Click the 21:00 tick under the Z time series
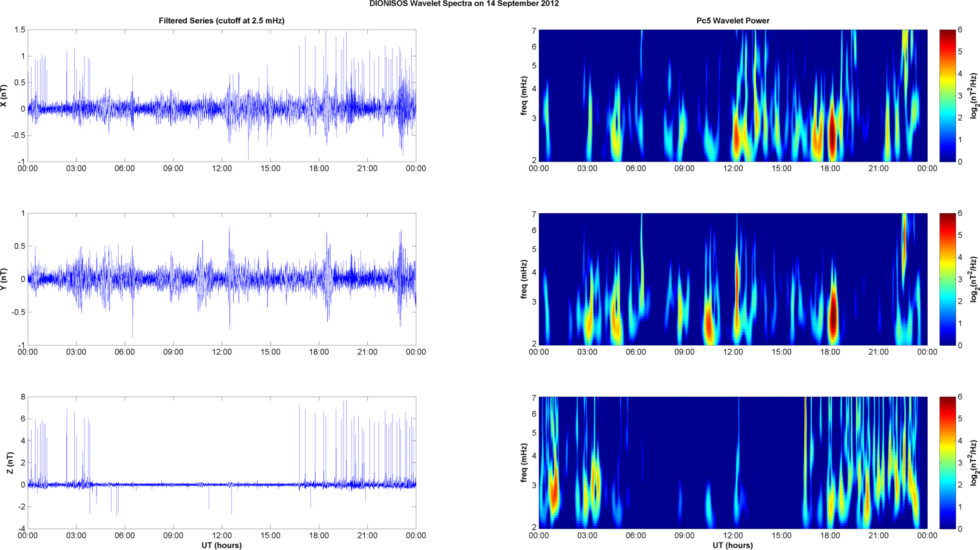 (x=367, y=536)
